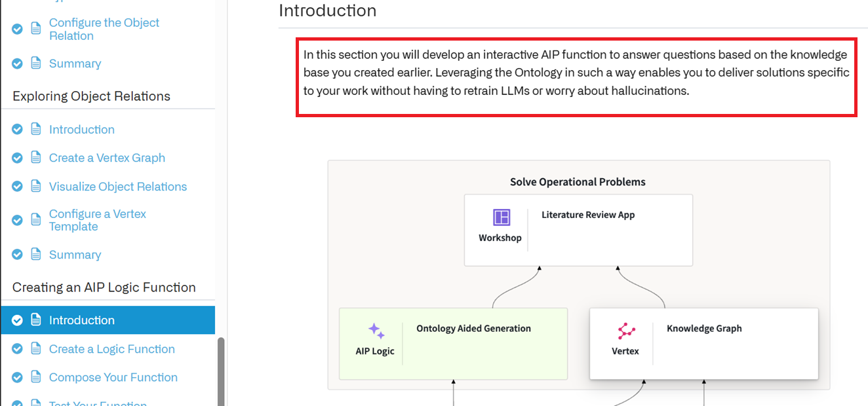The image size is (868, 406).
Task: Select the Ontology Aided Generation card
Action: click(x=453, y=344)
